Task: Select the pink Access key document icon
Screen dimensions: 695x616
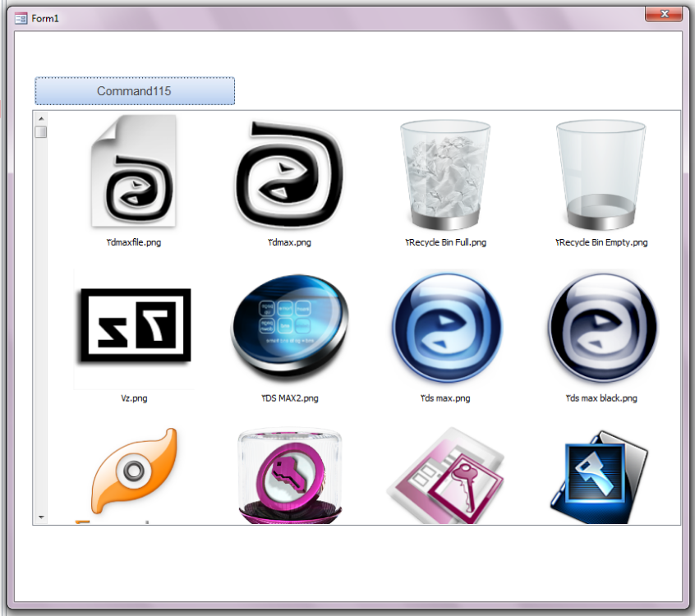Action: [445, 475]
